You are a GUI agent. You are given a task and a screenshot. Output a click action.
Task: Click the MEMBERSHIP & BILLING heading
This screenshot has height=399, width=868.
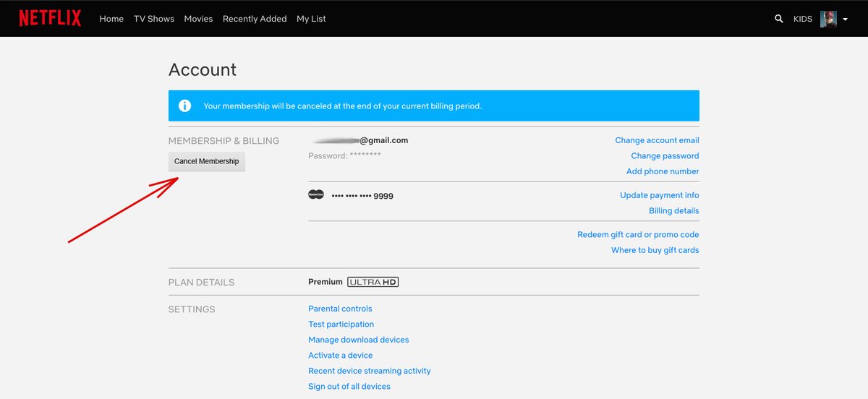pos(224,141)
